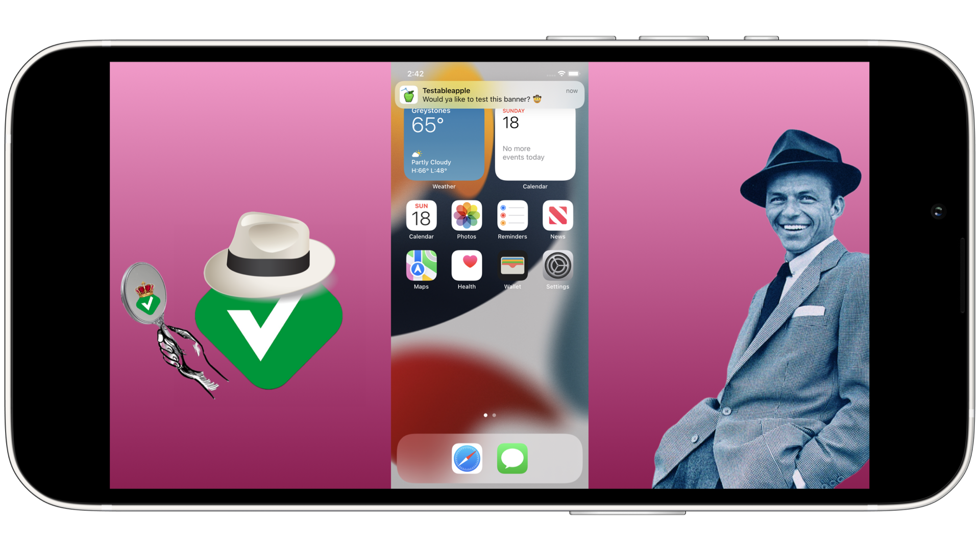This screenshot has height=551, width=980.
Task: Tap the Testableapple notification banner
Action: coord(488,94)
